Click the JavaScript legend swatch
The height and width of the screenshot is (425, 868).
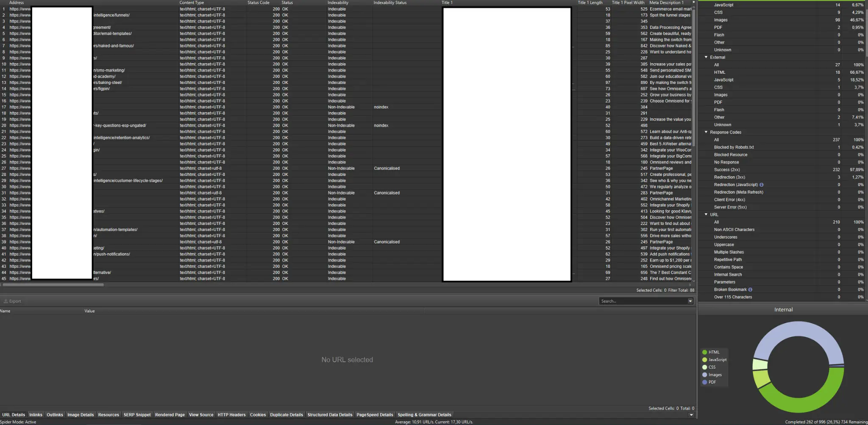[704, 360]
